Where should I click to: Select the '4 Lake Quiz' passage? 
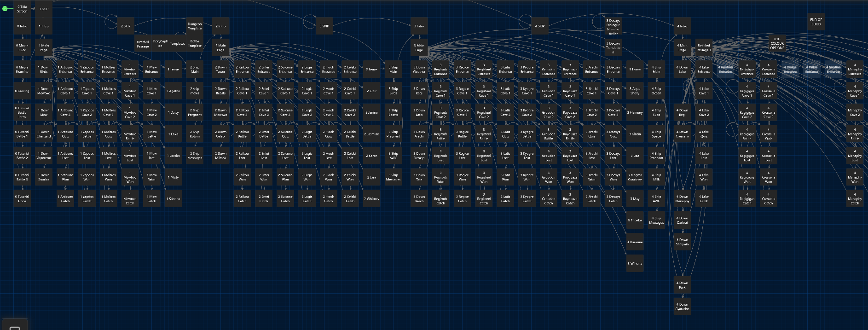pos(704,134)
